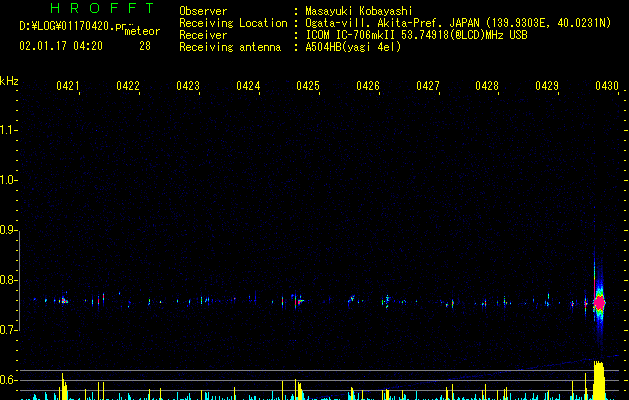Click the 1.0 kHz axis label
The width and height of the screenshot is (629, 400).
8,180
